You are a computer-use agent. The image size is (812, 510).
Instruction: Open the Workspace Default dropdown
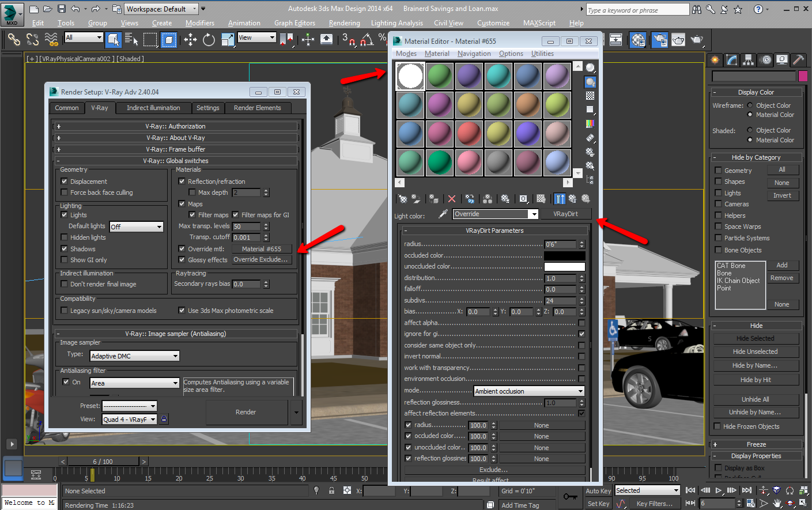point(162,9)
